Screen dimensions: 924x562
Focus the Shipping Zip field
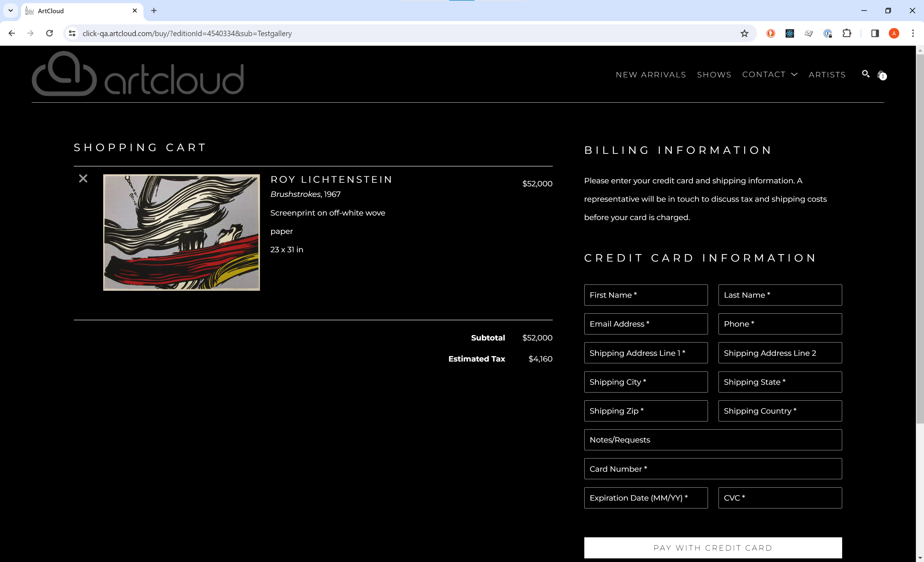tap(646, 411)
